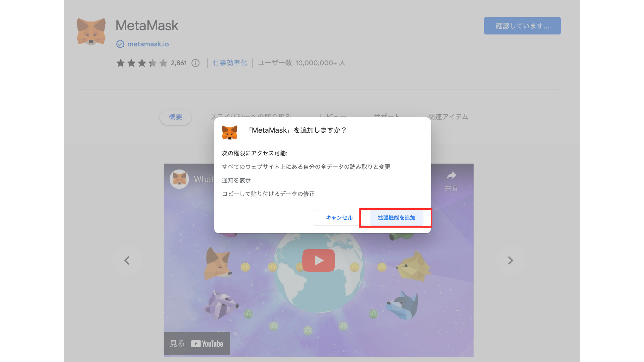Click the '共有' share icon on video
Screen dimensions: 644x362
(451, 181)
